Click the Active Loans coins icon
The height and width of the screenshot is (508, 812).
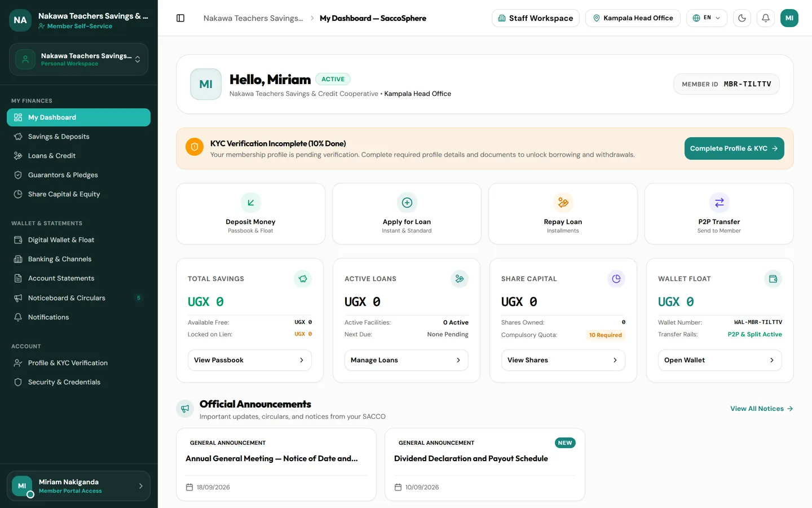pyautogui.click(x=460, y=279)
